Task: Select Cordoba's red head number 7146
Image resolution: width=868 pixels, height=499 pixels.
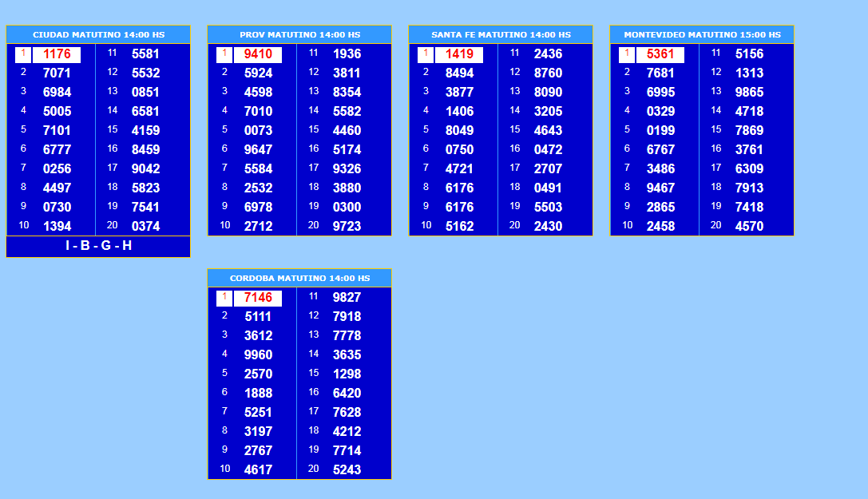Action: [258, 298]
